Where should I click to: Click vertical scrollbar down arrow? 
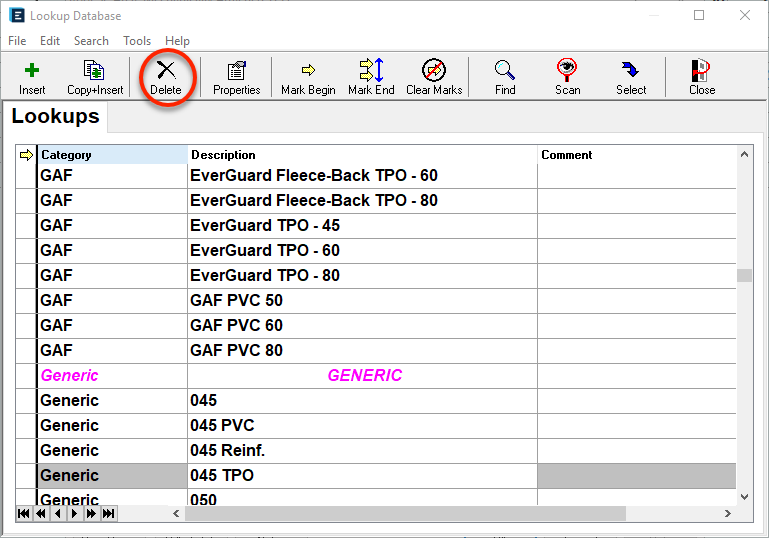point(744,497)
